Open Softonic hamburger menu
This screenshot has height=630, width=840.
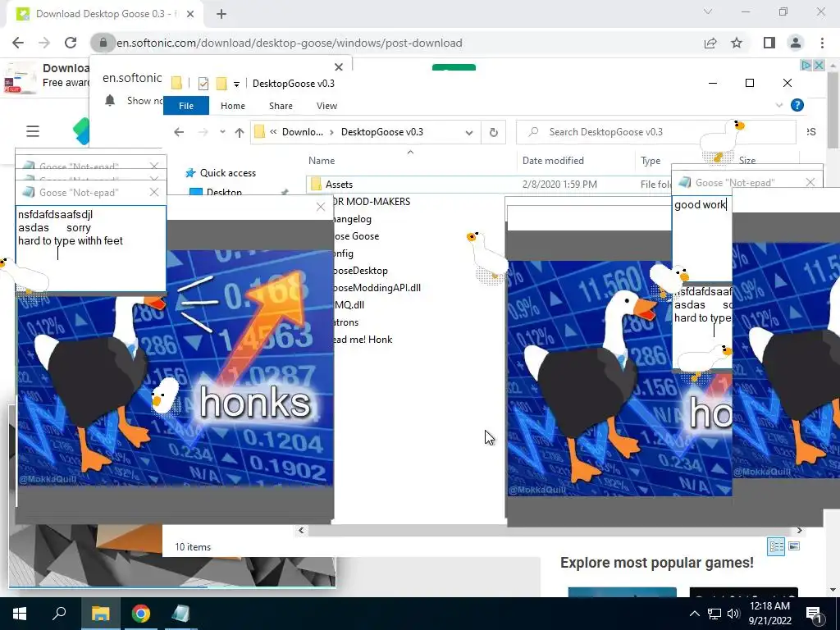pyautogui.click(x=33, y=131)
